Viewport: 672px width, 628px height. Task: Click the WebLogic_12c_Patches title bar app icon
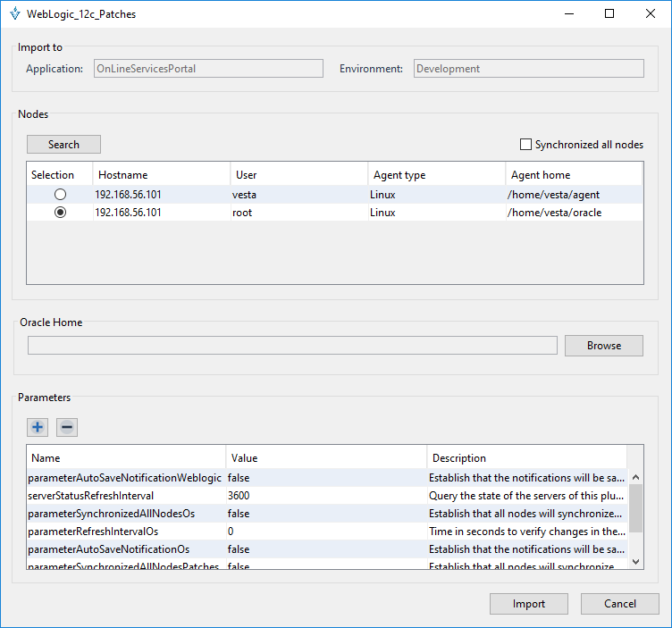click(x=14, y=14)
